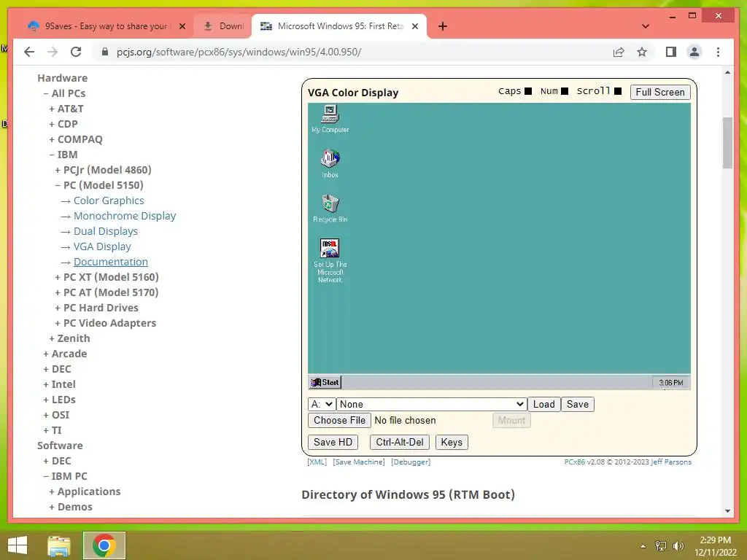
Task: Open the Documentation link
Action: (x=111, y=262)
